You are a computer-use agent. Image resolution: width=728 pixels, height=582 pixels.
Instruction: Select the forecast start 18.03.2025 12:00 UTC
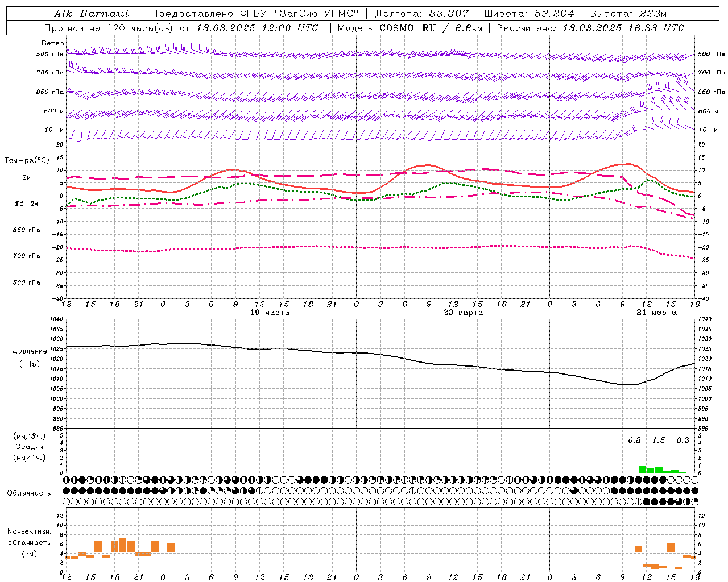[257, 28]
